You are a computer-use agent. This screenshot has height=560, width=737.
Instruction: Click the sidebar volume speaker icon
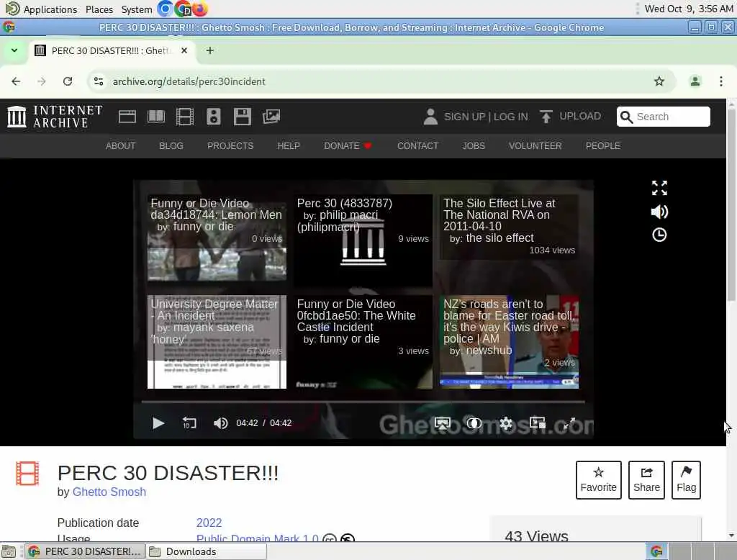click(x=659, y=212)
